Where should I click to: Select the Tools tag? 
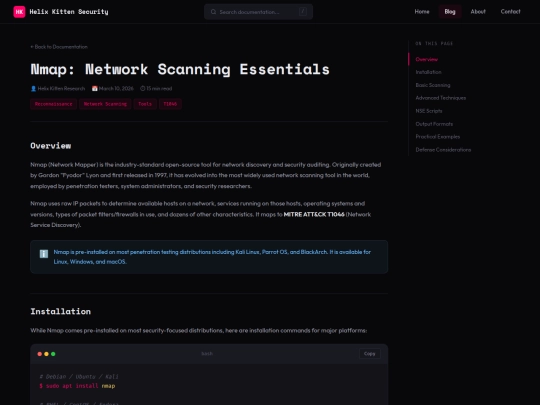[x=145, y=104]
